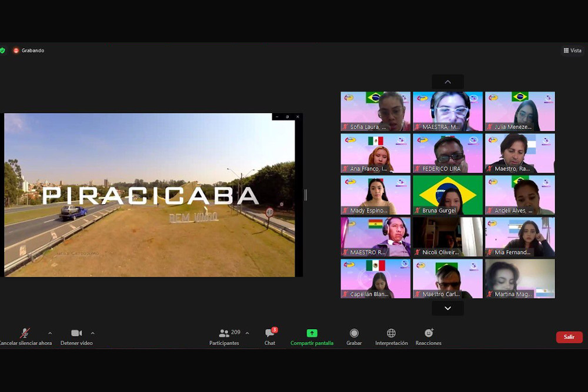The height and width of the screenshot is (392, 588).
Task: Expand video options arrow beside camera
Action: (x=93, y=333)
